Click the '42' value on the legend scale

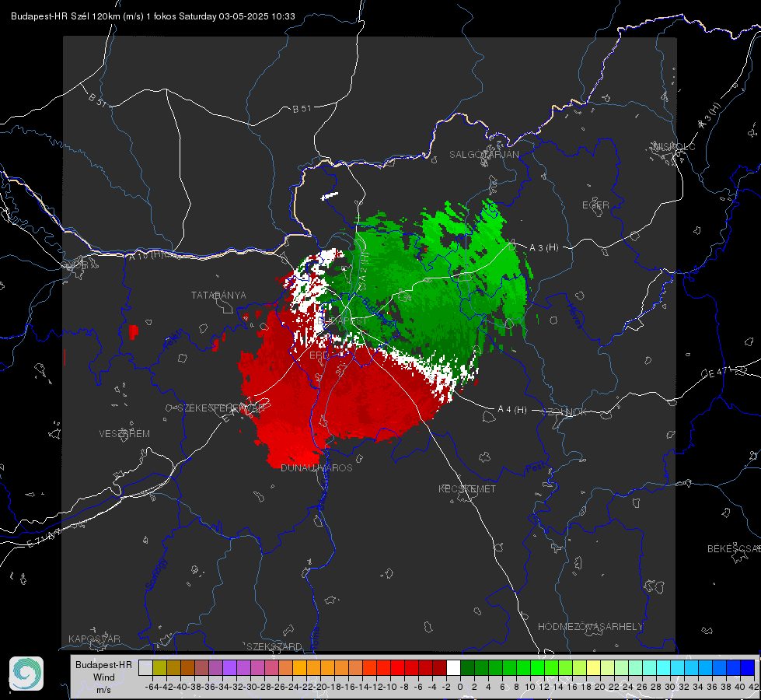(x=753, y=687)
